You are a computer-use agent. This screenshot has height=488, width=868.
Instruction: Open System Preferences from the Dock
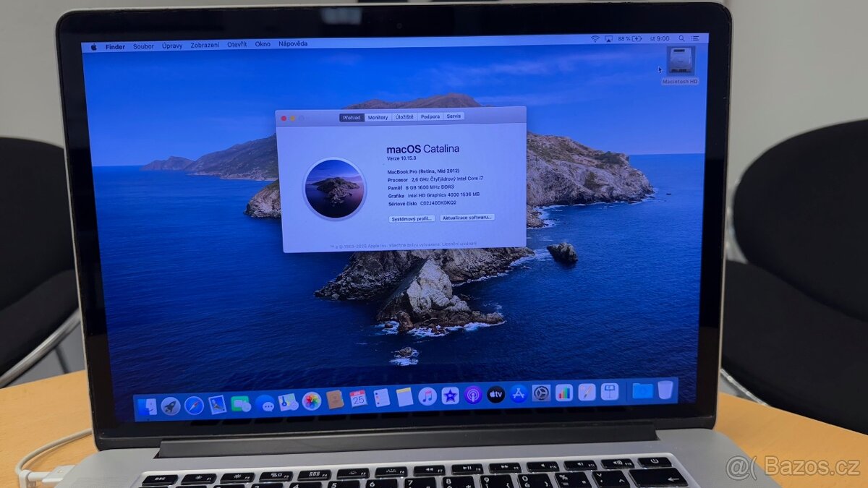coord(540,395)
